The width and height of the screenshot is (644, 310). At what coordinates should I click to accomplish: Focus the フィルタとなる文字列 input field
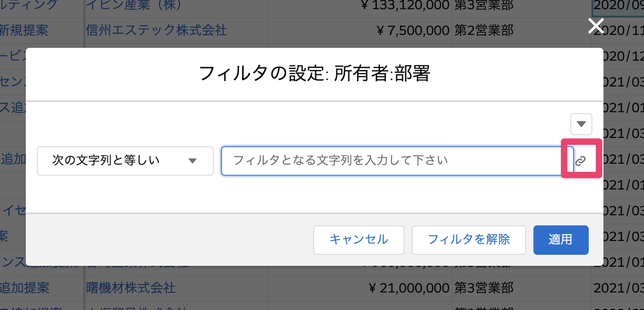(x=398, y=161)
